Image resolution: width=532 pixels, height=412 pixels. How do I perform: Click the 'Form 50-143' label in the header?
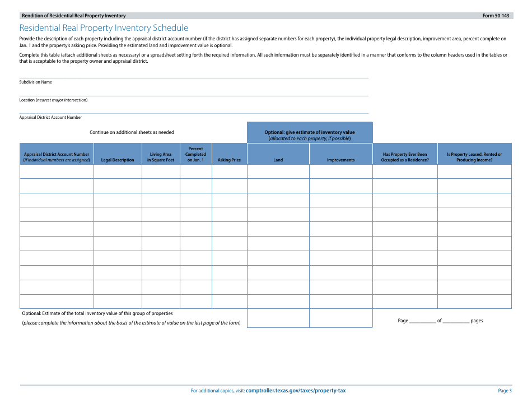pyautogui.click(x=496, y=16)
